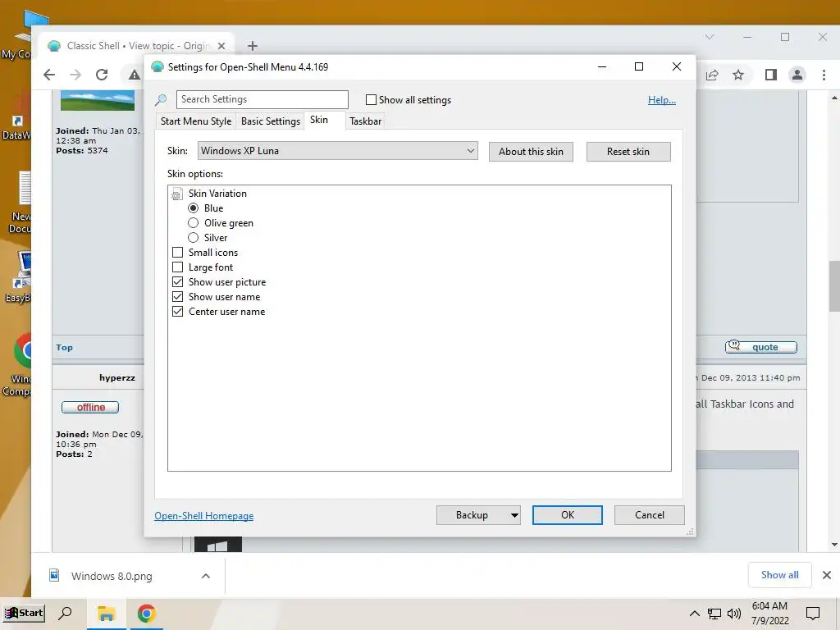Click the offline status badge for hyperzz
840x630 pixels.
90,407
